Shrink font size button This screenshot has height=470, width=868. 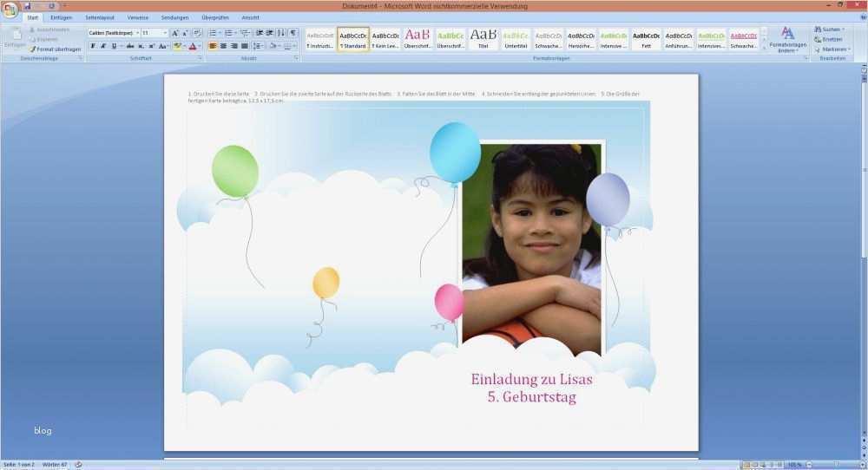185,33
